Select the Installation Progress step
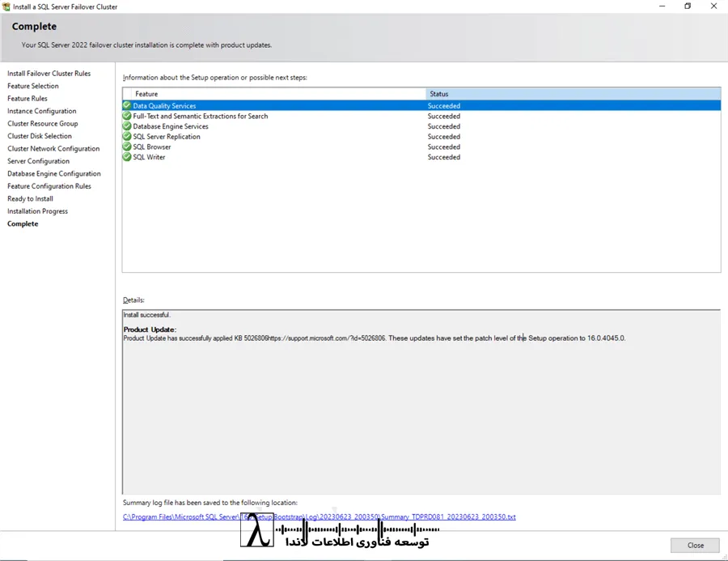 tap(37, 211)
